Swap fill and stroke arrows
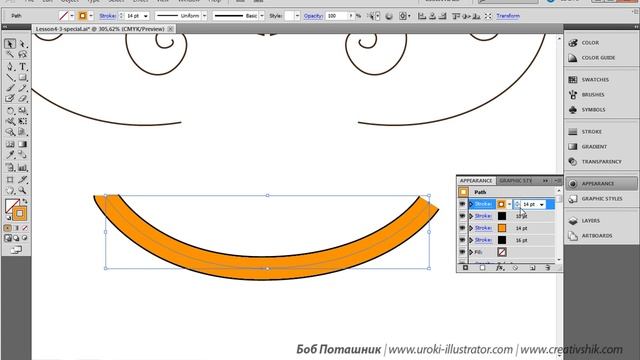 click(25, 202)
